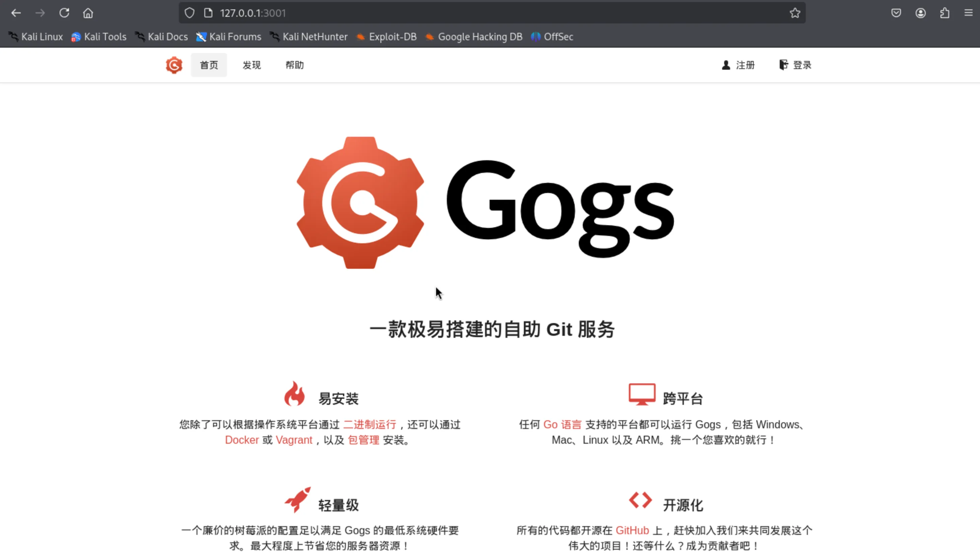980x559 pixels.
Task: Click the 注册 register link
Action: [x=738, y=65]
